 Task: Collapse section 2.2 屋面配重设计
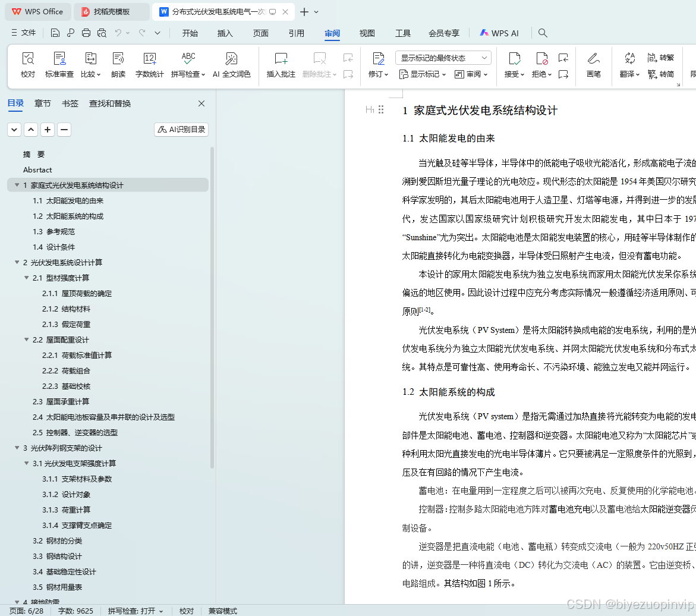click(26, 340)
